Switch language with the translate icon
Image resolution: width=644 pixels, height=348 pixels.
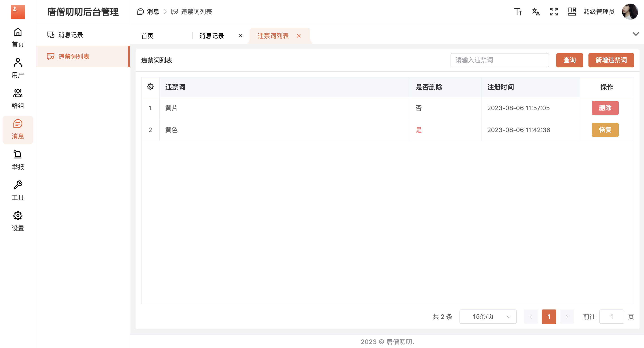536,12
